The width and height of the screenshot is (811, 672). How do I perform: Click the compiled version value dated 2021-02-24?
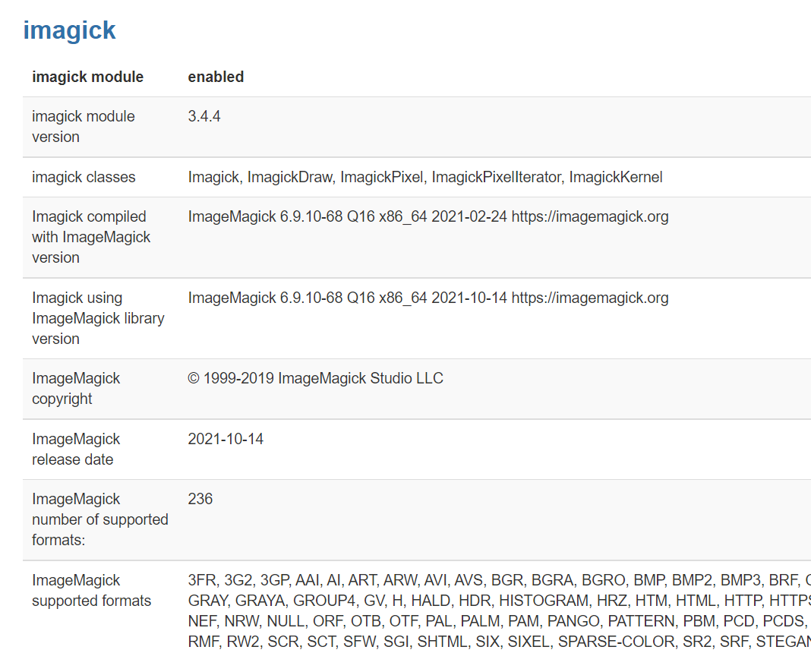pos(428,216)
